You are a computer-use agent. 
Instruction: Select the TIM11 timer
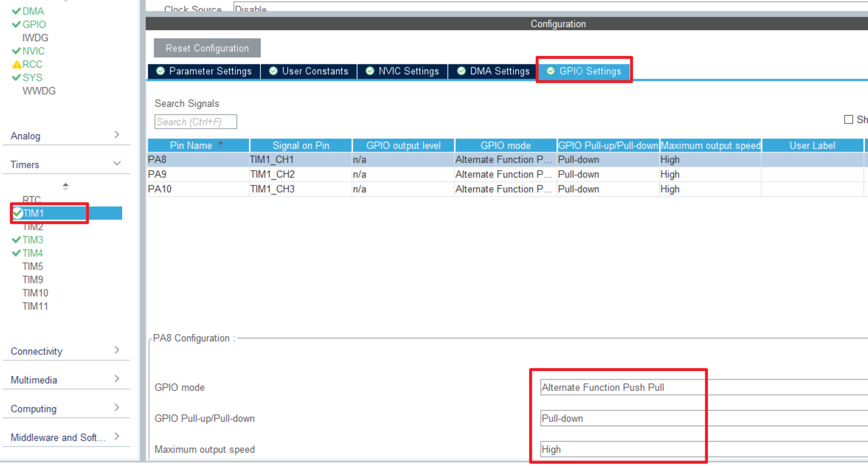tap(35, 306)
